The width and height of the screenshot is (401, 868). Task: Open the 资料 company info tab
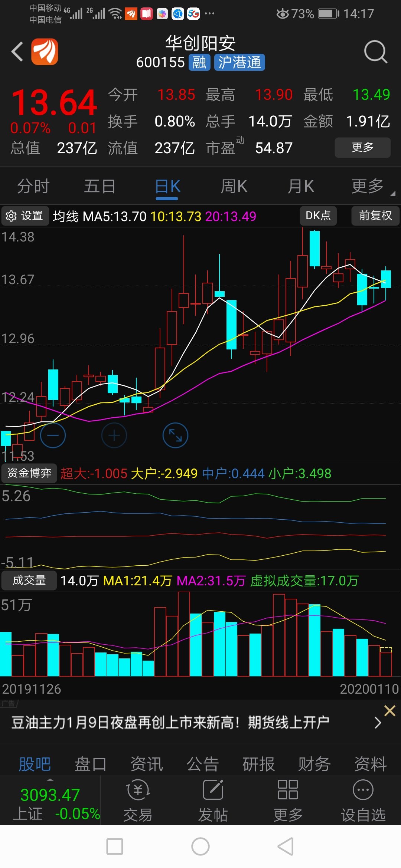point(371,764)
